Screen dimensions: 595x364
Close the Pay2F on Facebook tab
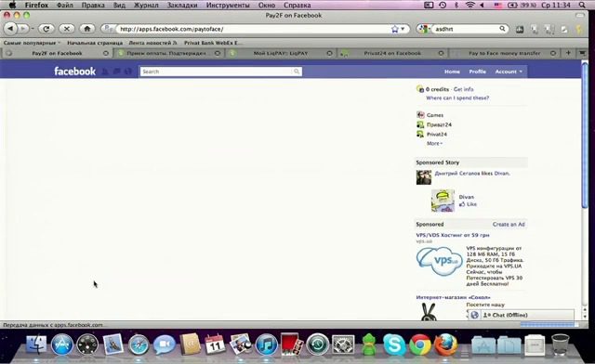106,54
